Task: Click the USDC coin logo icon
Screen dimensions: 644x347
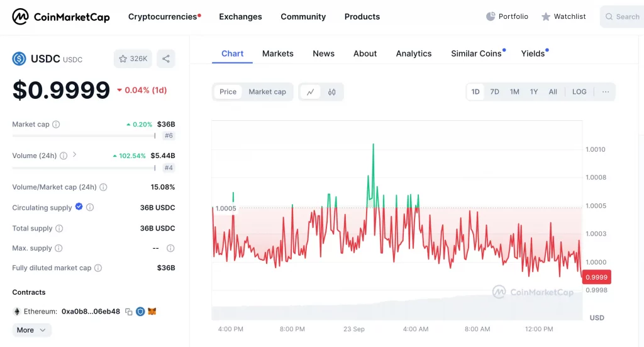Action: coord(19,59)
